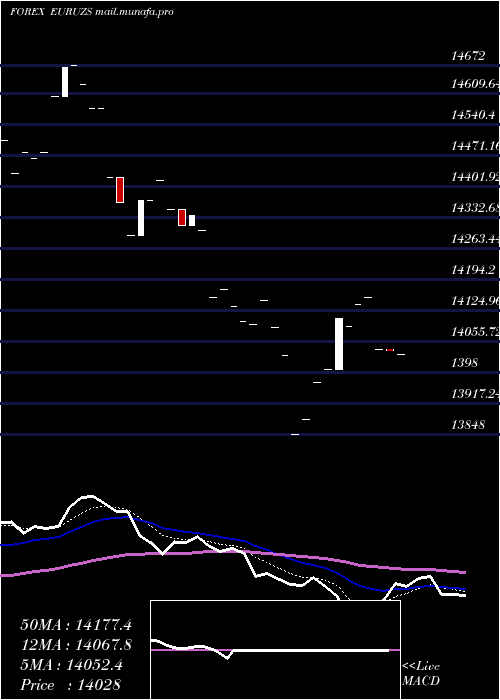Click the 14401.92 price level label

point(475,177)
